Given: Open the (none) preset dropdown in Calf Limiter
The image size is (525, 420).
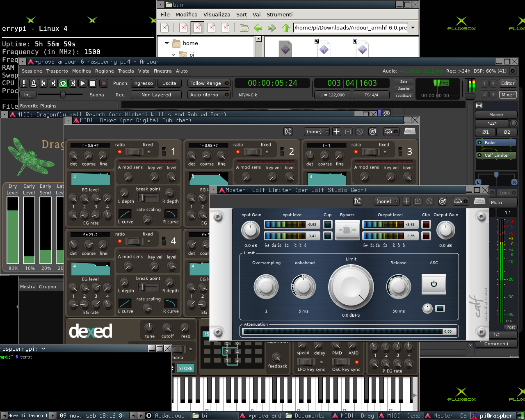Looking at the screenshot, I should (x=386, y=201).
